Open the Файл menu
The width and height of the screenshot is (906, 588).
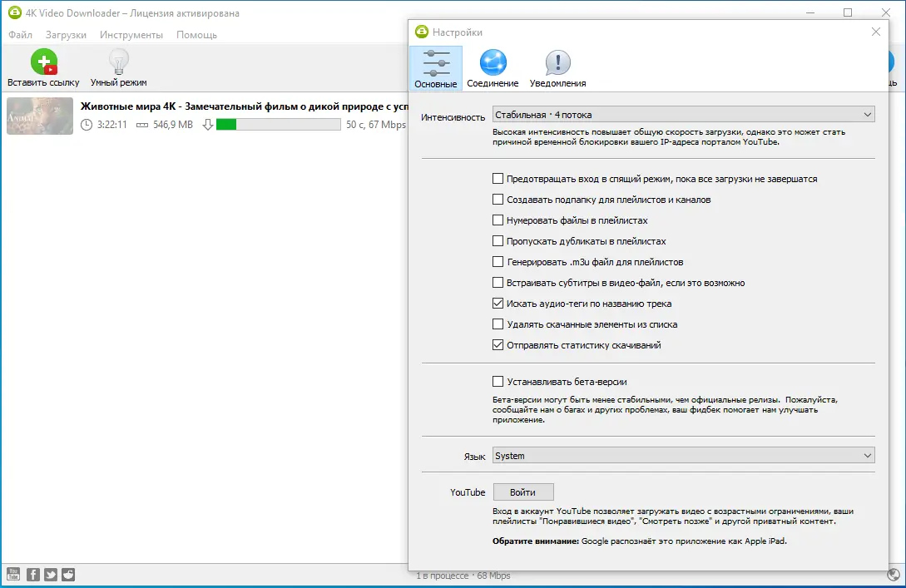click(x=20, y=35)
